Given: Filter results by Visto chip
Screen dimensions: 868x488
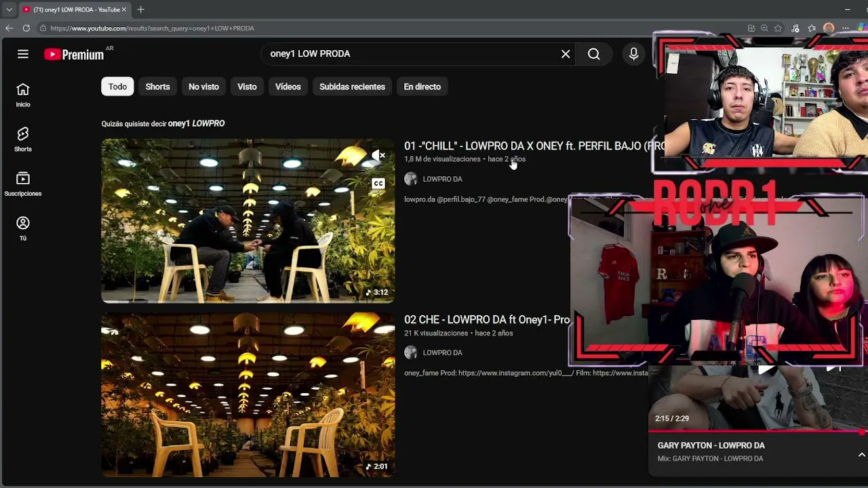Looking at the screenshot, I should point(247,87).
